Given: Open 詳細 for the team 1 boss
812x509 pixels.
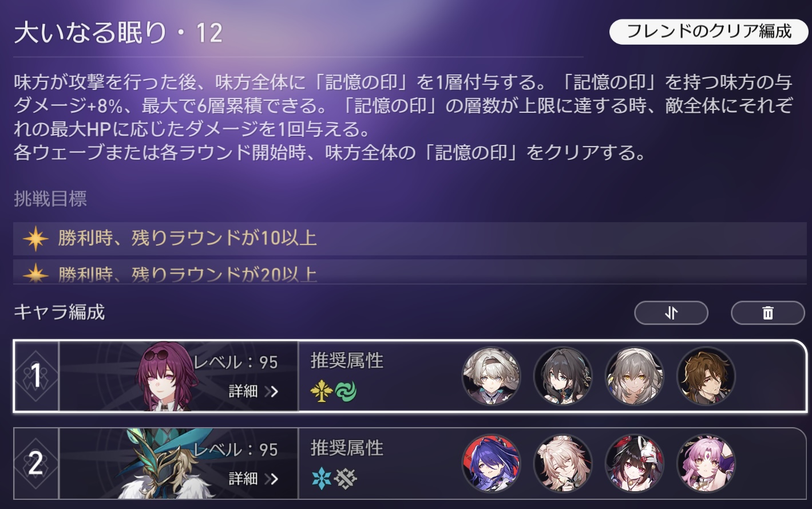Looking at the screenshot, I should click(253, 391).
